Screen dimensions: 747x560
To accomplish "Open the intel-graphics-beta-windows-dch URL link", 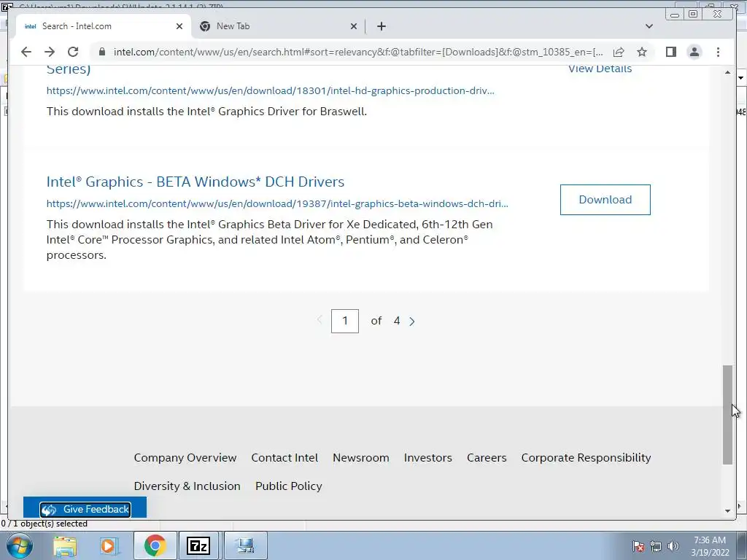I will coord(277,203).
